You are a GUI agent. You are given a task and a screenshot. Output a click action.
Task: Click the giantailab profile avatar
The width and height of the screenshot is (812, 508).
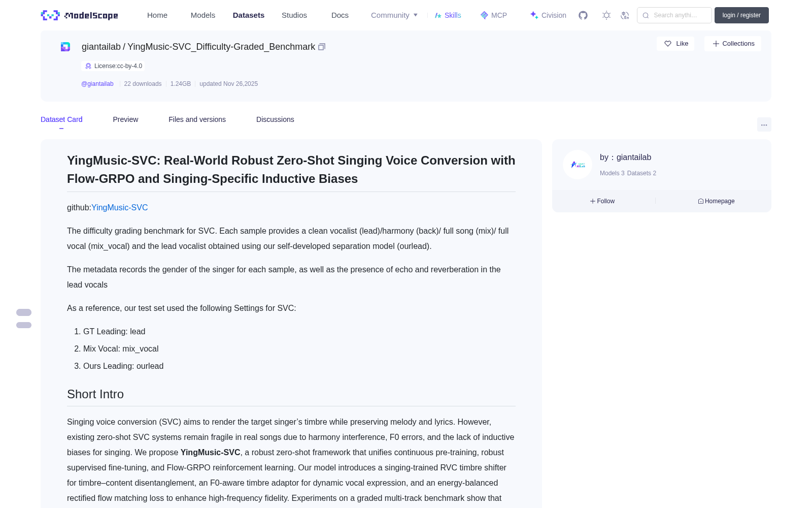click(578, 165)
